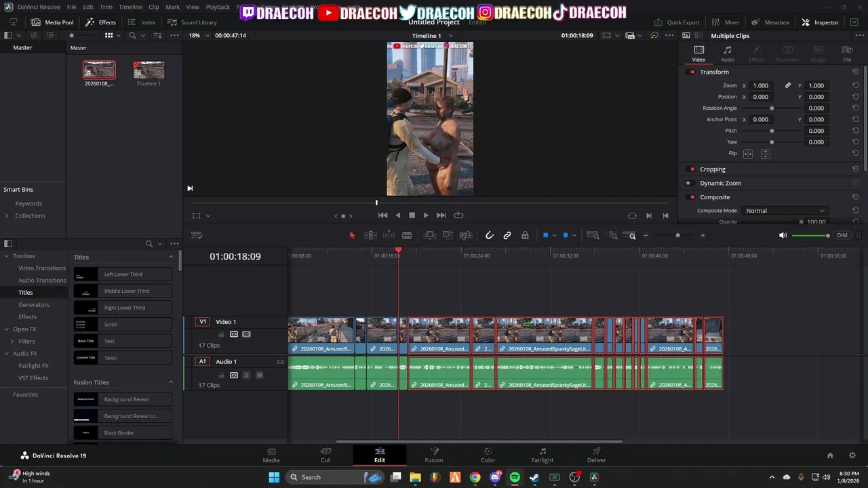Image resolution: width=868 pixels, height=488 pixels.
Task: Mute audio with the speaker icon
Action: pyautogui.click(x=783, y=235)
